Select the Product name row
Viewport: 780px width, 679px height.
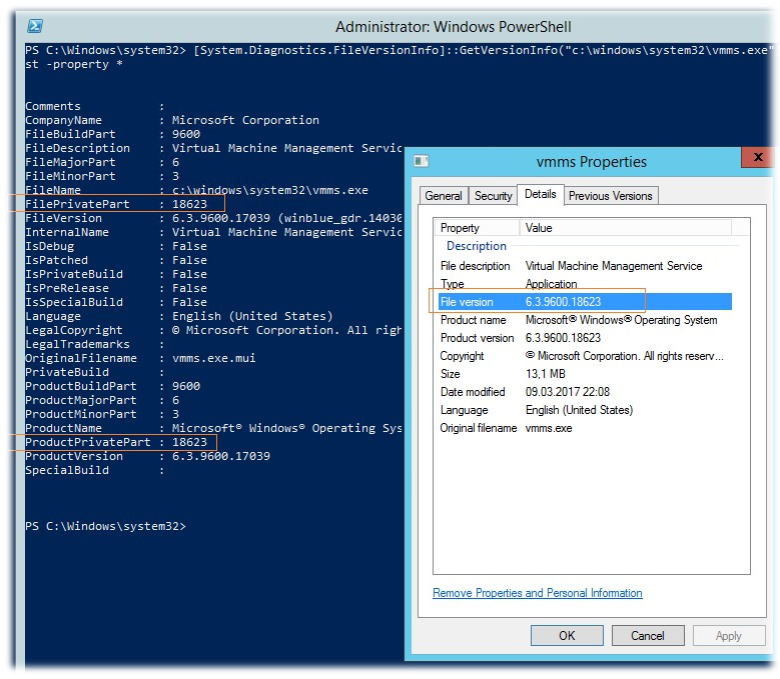pyautogui.click(x=585, y=320)
